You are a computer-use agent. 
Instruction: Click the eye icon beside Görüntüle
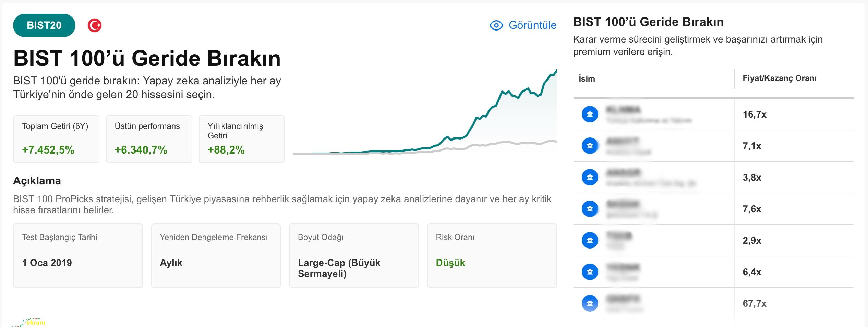[x=496, y=25]
